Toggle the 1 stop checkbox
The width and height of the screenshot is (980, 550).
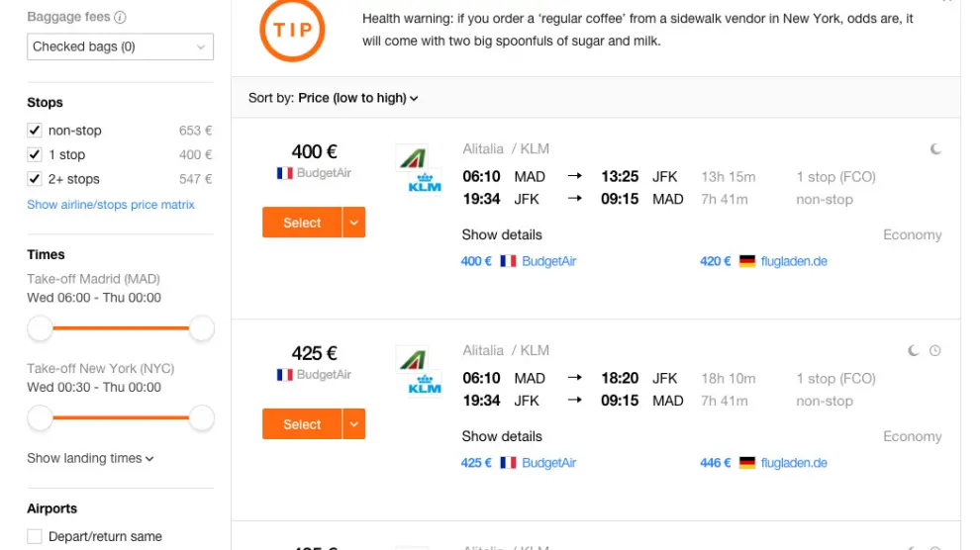36,155
